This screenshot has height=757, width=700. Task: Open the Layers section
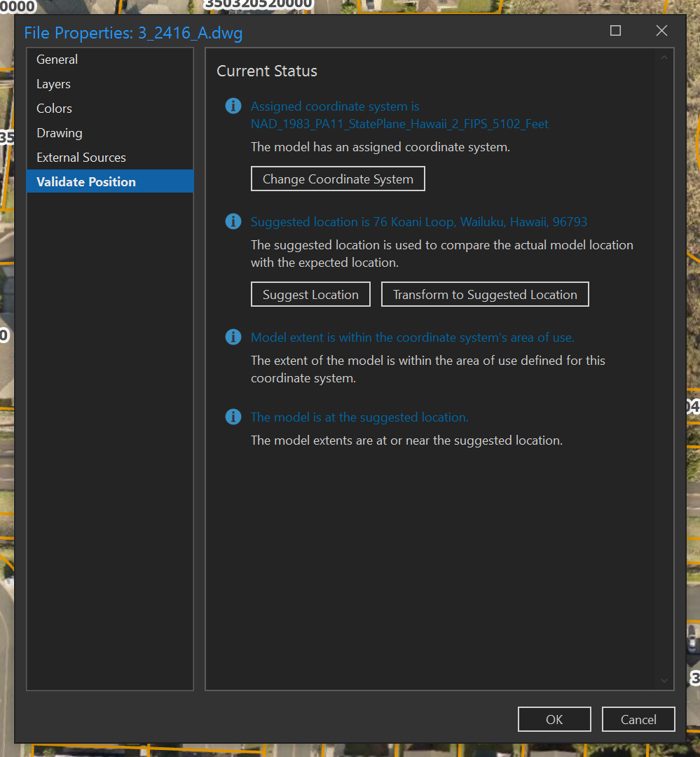click(53, 84)
